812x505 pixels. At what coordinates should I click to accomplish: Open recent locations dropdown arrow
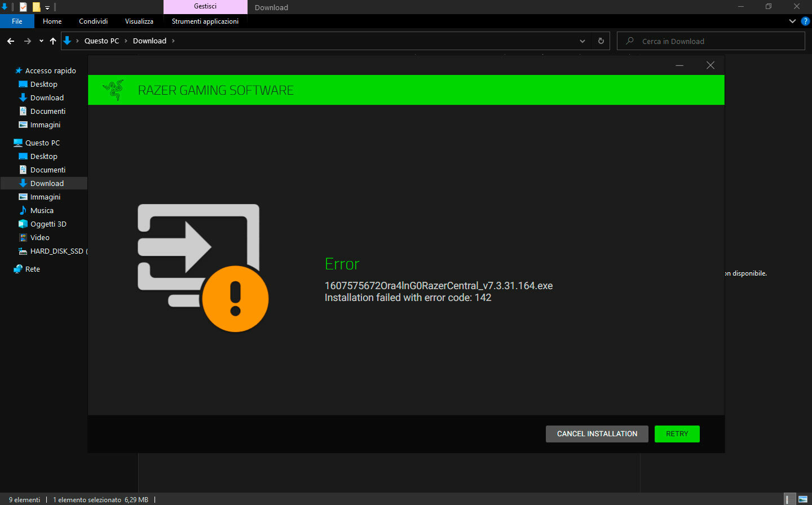click(x=41, y=41)
